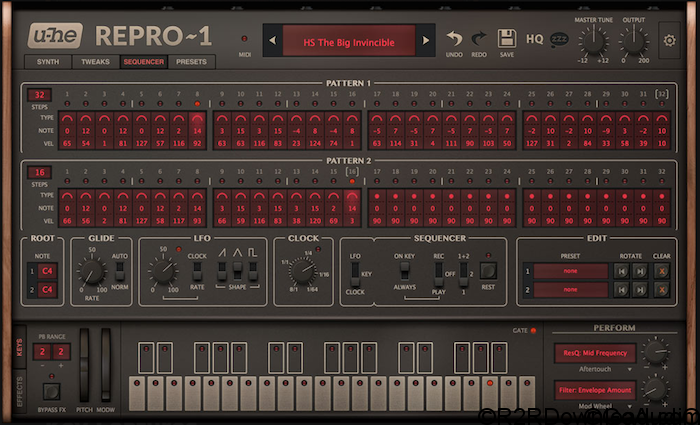Clear pattern 2 with X button

662,290
